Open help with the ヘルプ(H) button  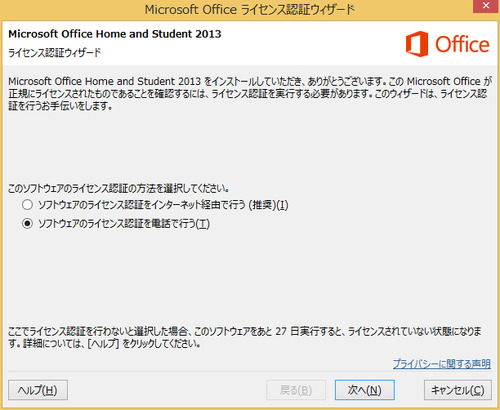(x=38, y=390)
